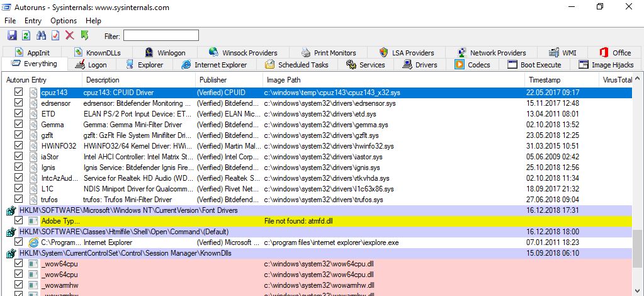644x296 pixels.
Task: Click registry icon beside Font Drivers key
Action: pos(11,210)
